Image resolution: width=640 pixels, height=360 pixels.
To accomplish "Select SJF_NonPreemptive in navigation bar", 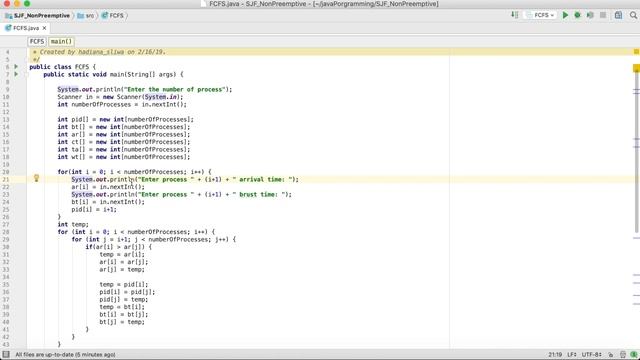I will click(x=38, y=16).
